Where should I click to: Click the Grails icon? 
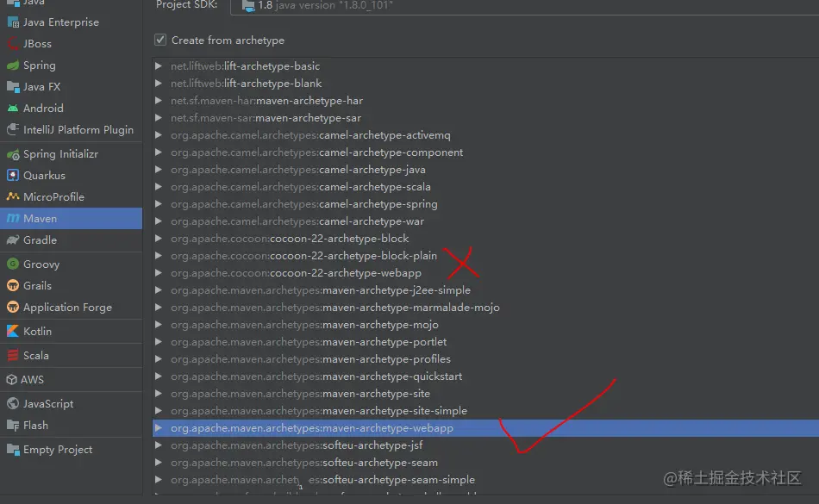point(13,285)
